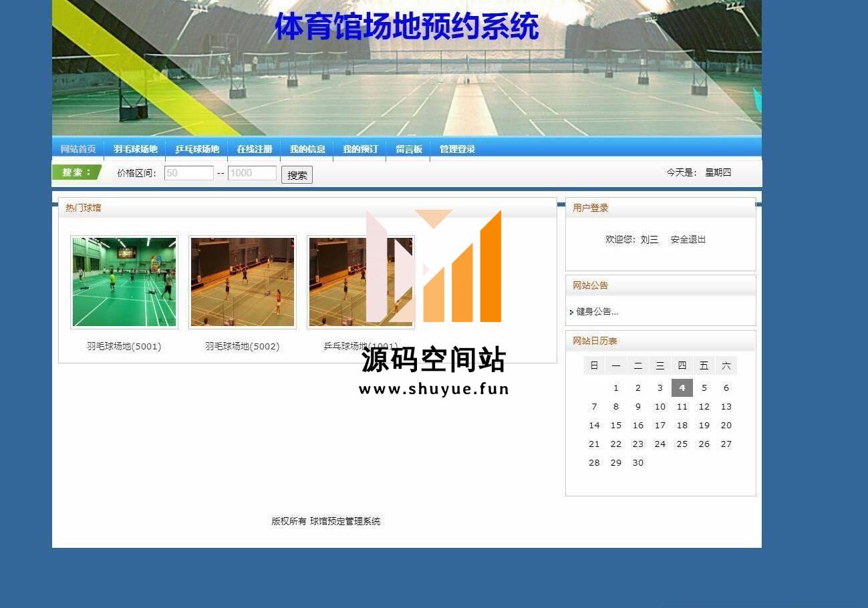
Task: Select date 5 in the calendar
Action: click(x=704, y=388)
